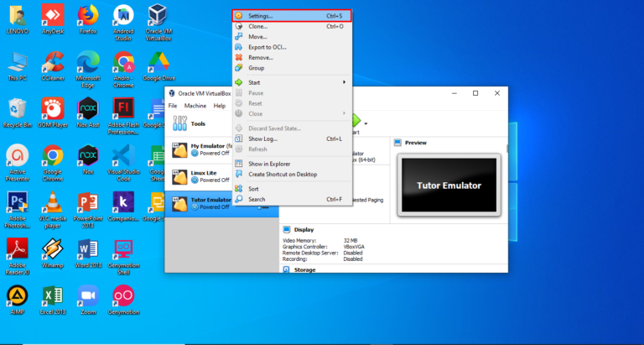Image resolution: width=644 pixels, height=345 pixels.
Task: Open the Adobe Flash Professional icon
Action: point(123,117)
